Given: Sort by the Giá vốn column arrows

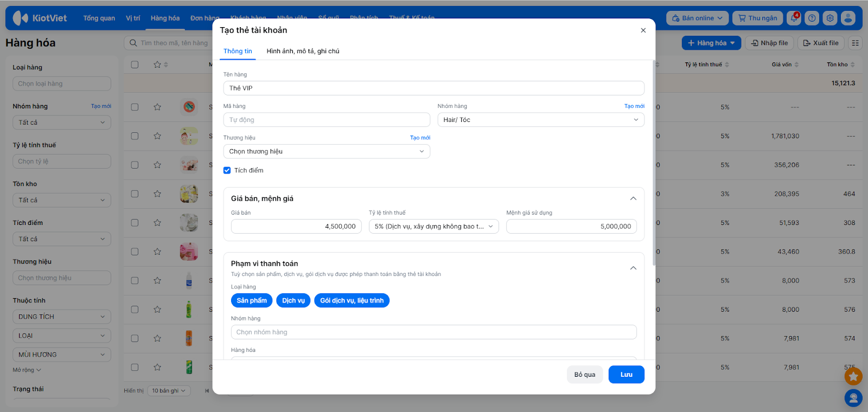Looking at the screenshot, I should click(x=796, y=65).
